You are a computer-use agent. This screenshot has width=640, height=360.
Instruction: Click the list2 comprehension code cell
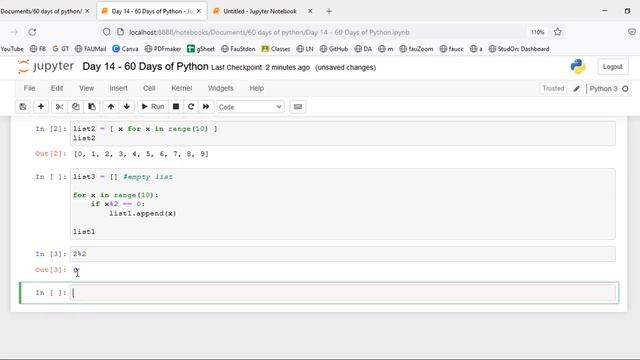(x=343, y=133)
